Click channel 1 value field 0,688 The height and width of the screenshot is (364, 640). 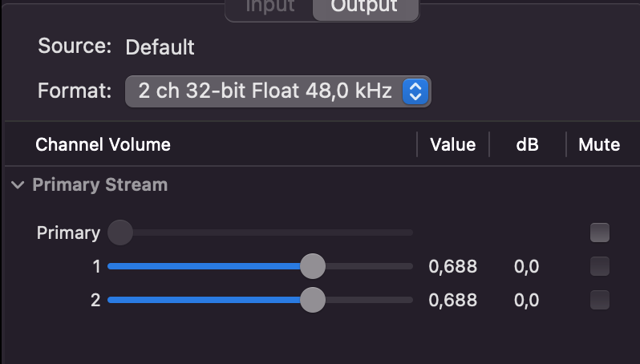(x=452, y=267)
